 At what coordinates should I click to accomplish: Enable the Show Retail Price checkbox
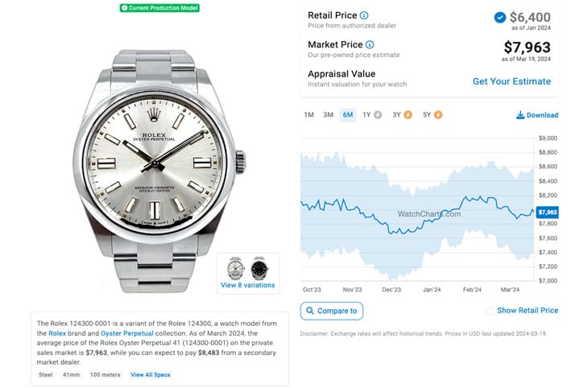(x=490, y=311)
